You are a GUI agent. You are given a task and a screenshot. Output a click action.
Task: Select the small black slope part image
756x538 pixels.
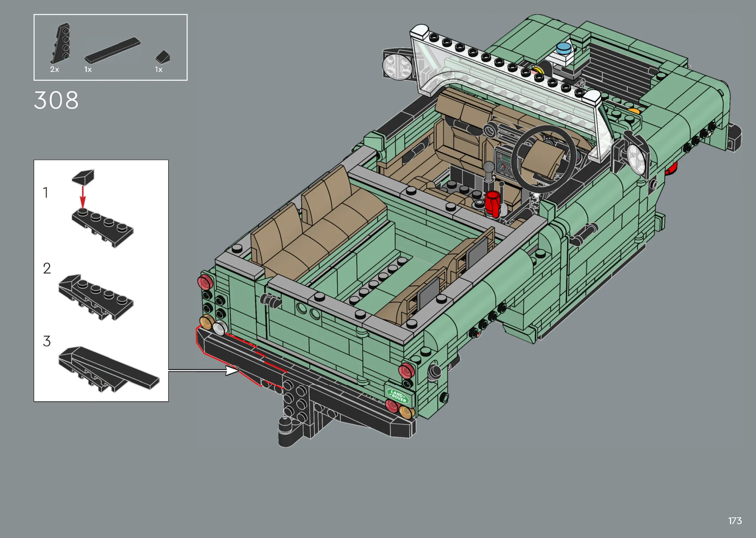[x=163, y=57]
